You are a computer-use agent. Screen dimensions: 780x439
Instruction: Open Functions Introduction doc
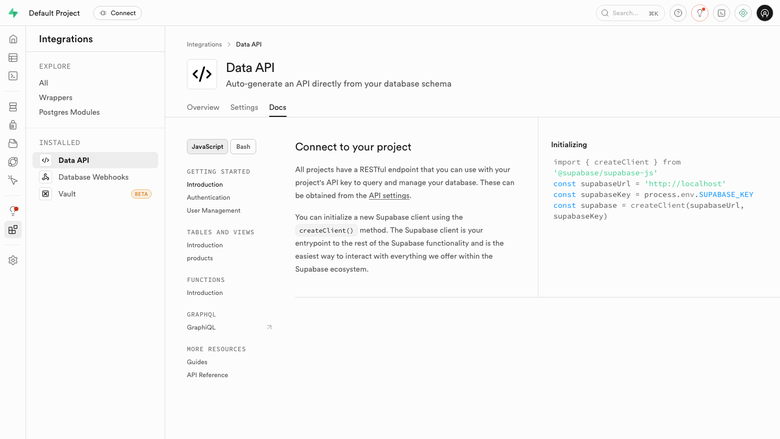(205, 293)
